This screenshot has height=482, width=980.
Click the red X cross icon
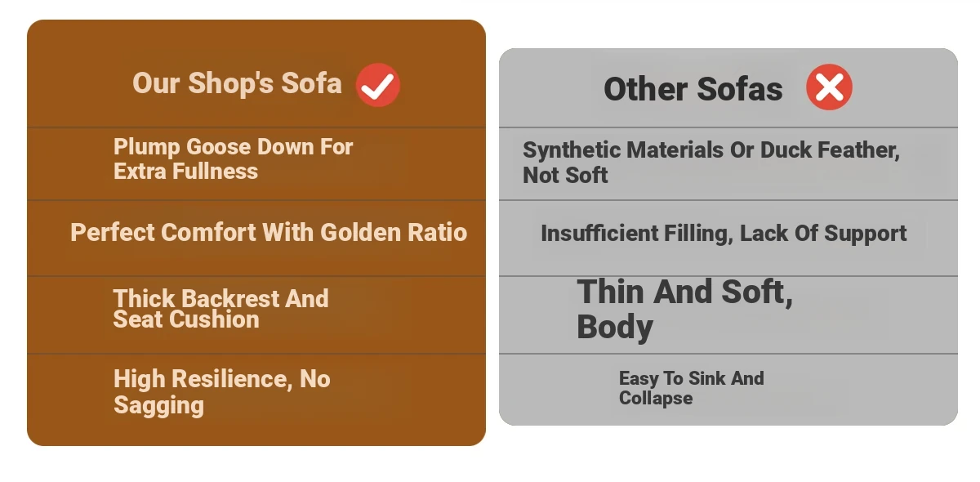pyautogui.click(x=829, y=87)
